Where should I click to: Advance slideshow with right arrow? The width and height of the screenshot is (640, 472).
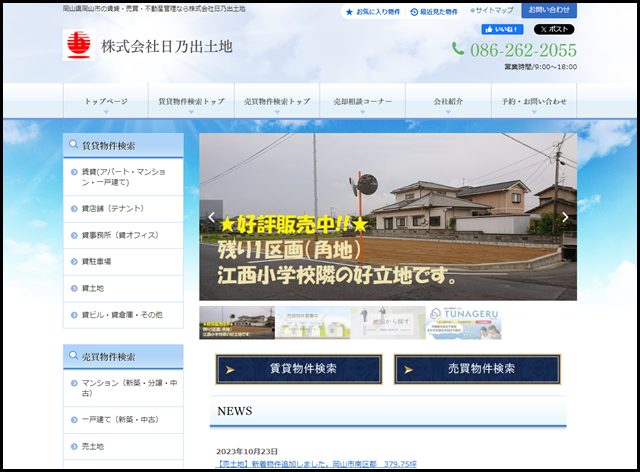tap(565, 217)
